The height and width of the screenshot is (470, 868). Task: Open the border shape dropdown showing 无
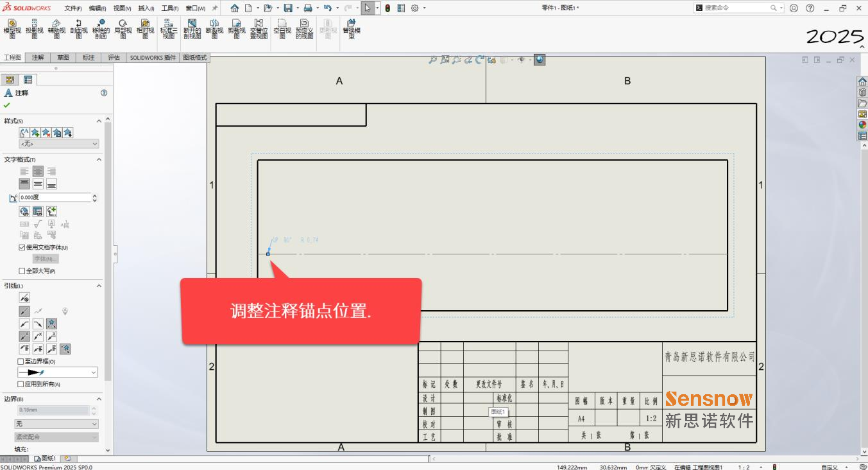pos(56,424)
